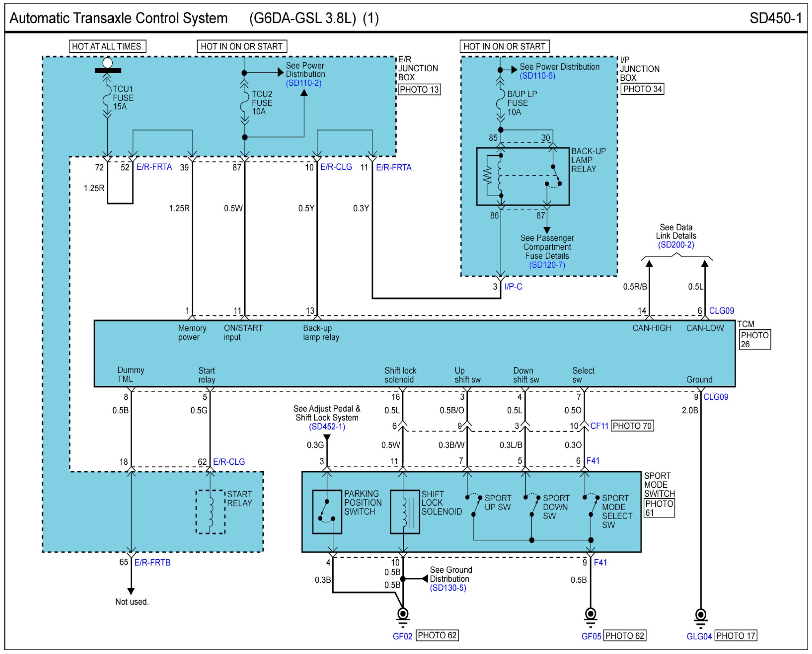Select the E/R-CLG connector label at pin 62
Image resolution: width=812 pixels, height=654 pixels.
pos(229,462)
